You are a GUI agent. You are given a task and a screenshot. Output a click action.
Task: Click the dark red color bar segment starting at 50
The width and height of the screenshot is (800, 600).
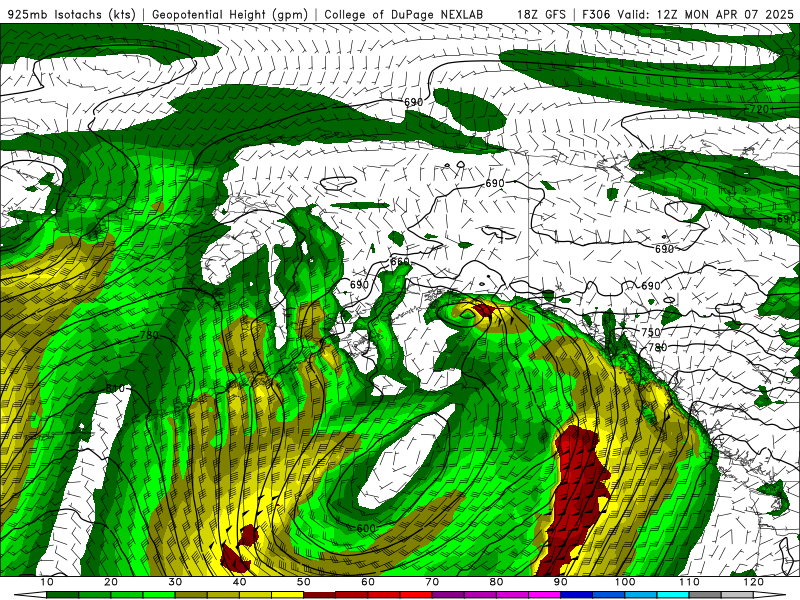319,595
